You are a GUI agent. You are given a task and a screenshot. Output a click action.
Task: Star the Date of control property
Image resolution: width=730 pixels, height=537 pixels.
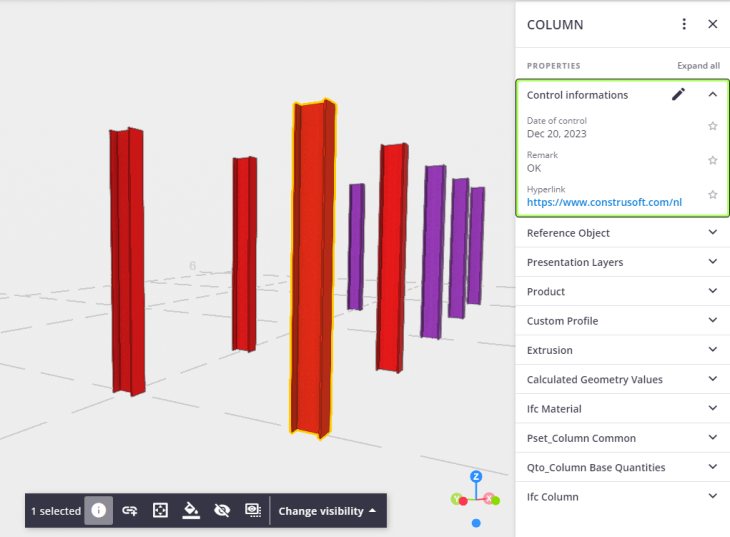tap(713, 126)
